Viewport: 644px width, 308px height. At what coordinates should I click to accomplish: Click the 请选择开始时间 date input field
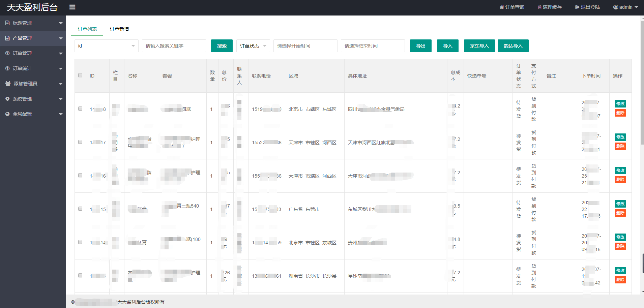tap(305, 46)
